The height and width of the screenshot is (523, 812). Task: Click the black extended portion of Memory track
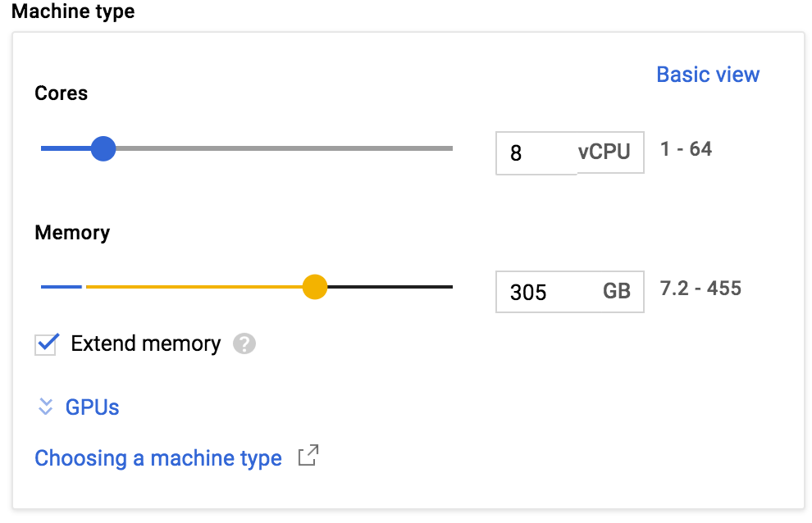pos(390,287)
